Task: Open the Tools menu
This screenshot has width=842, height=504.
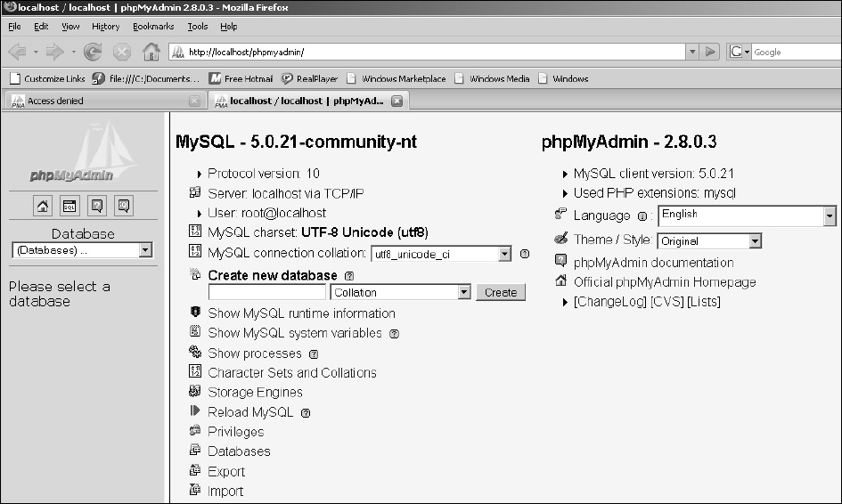Action: coord(197,27)
